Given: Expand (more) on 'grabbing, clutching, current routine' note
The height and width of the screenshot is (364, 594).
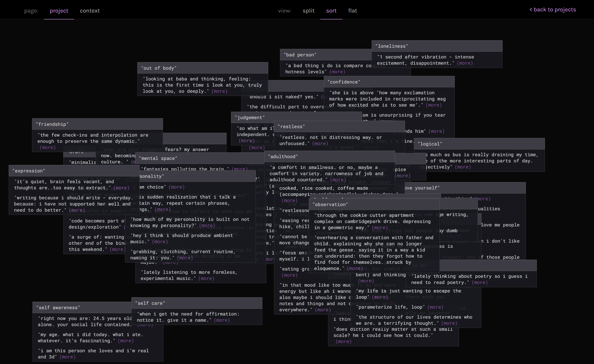Looking at the screenshot, I should click(185, 258).
